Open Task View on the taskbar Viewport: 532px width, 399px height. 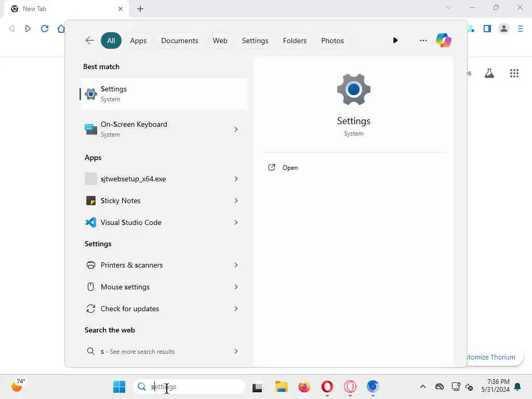coord(257,387)
